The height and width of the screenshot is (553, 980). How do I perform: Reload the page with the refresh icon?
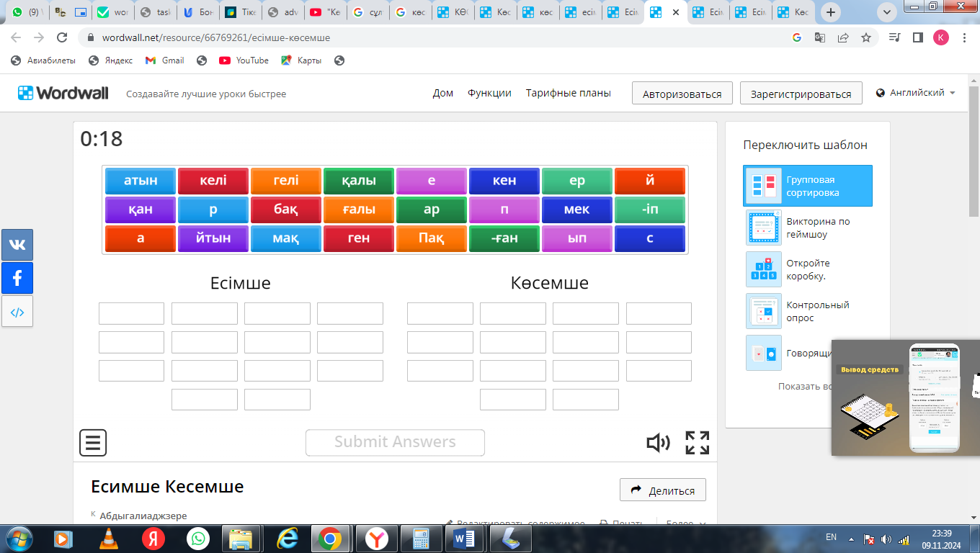(62, 37)
